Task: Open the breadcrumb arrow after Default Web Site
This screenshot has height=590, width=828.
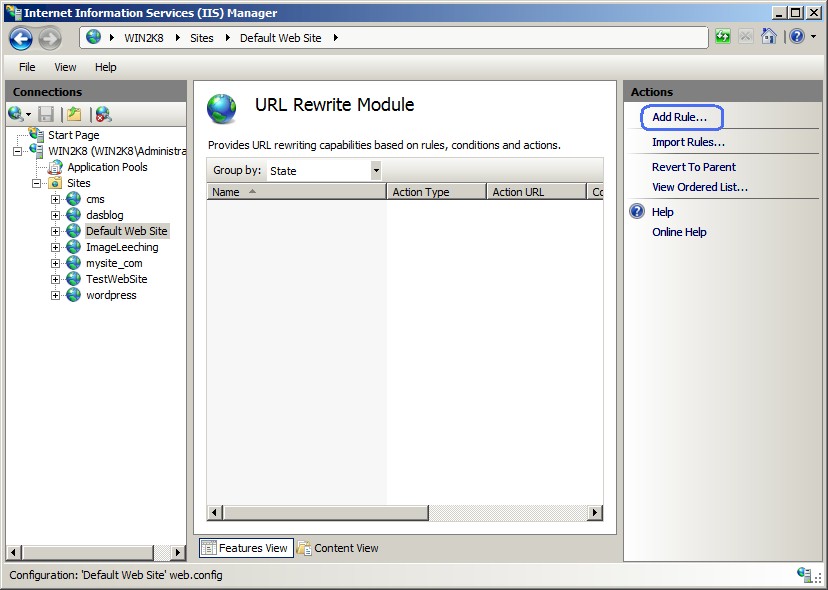Action: click(x=336, y=38)
